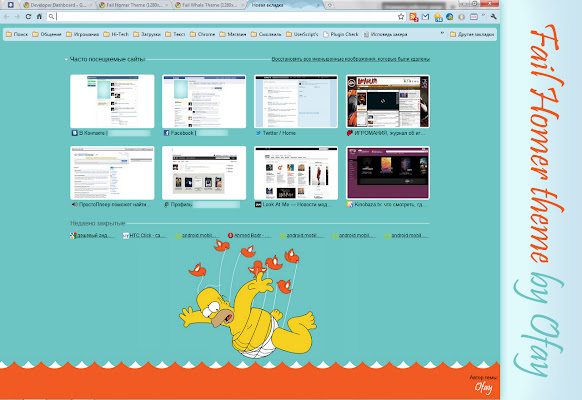Close the Fail Homer Theme tab
Image resolution: width=582 pixels, height=400 pixels.
(x=166, y=5)
